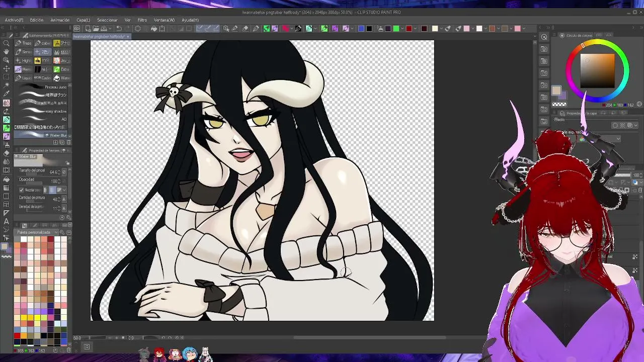
Task: Close the iwannabehai pngtuber halfbody document tab
Action: (x=128, y=37)
